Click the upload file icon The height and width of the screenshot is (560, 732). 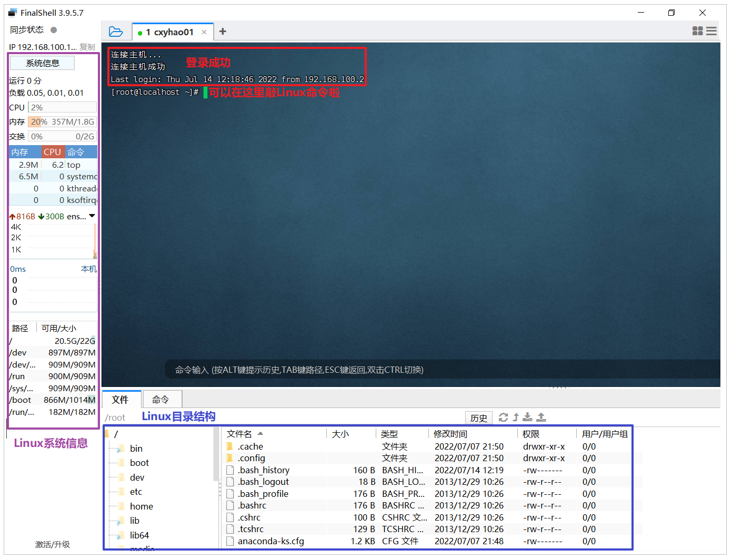click(x=542, y=417)
